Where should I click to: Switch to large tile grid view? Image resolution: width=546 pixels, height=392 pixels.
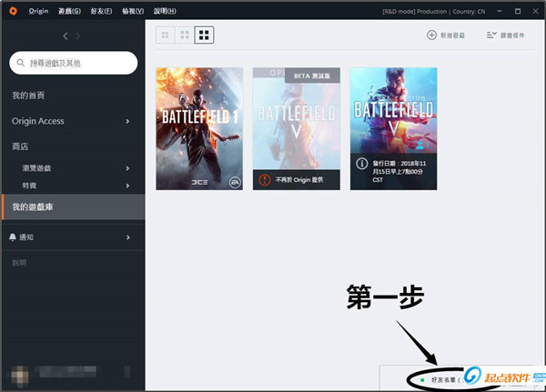click(204, 35)
